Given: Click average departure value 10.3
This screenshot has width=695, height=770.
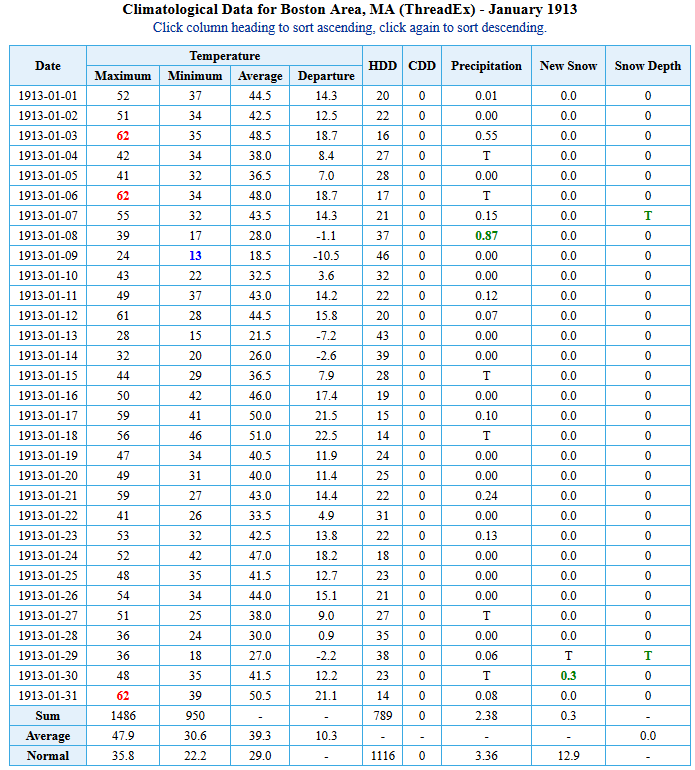Looking at the screenshot, I should click(326, 736).
